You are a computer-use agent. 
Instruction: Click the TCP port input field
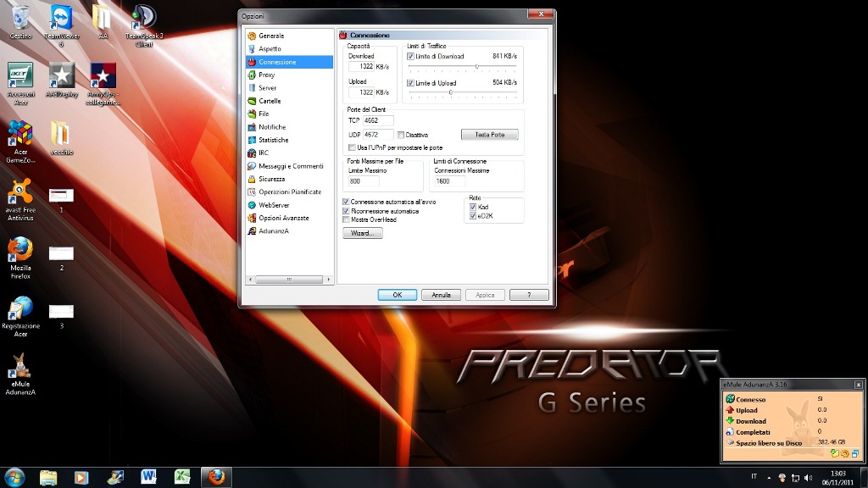click(x=378, y=120)
